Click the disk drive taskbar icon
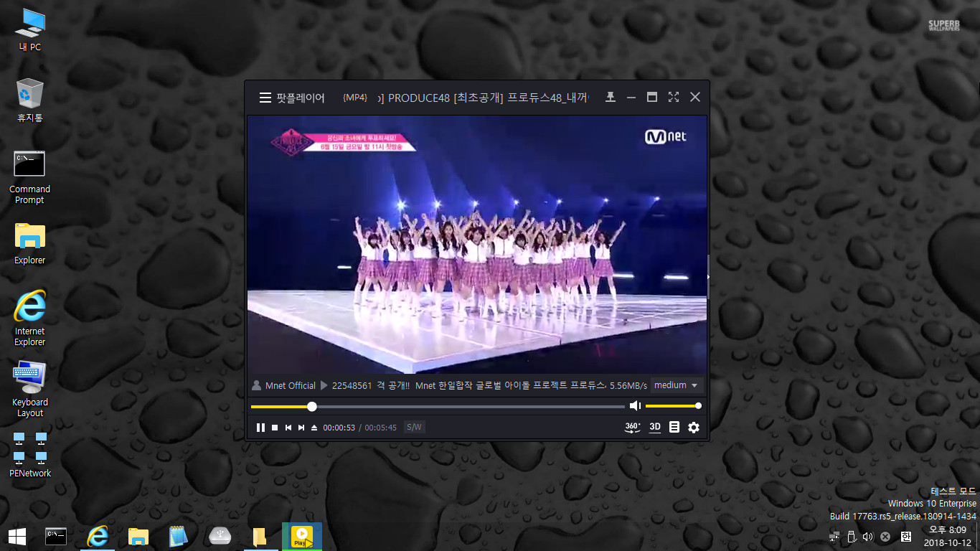Image resolution: width=980 pixels, height=551 pixels. (220, 536)
